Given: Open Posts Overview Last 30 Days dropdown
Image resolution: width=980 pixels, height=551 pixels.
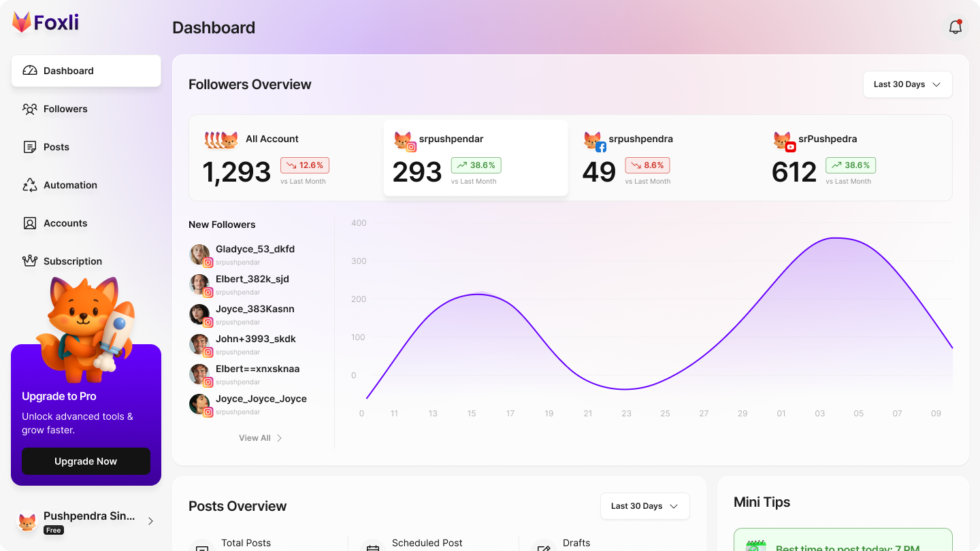Looking at the screenshot, I should 644,506.
